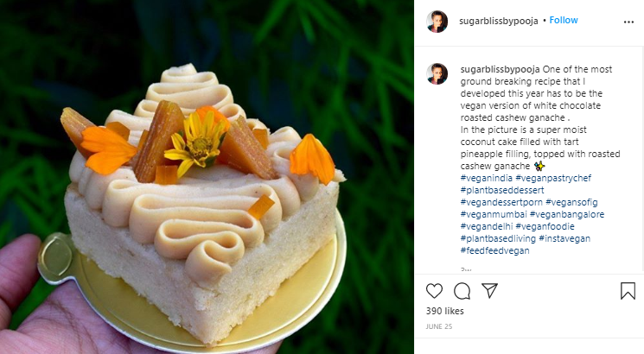Screen dimensions: 644x354
Task: Save post with the bookmark icon
Action: tap(628, 291)
